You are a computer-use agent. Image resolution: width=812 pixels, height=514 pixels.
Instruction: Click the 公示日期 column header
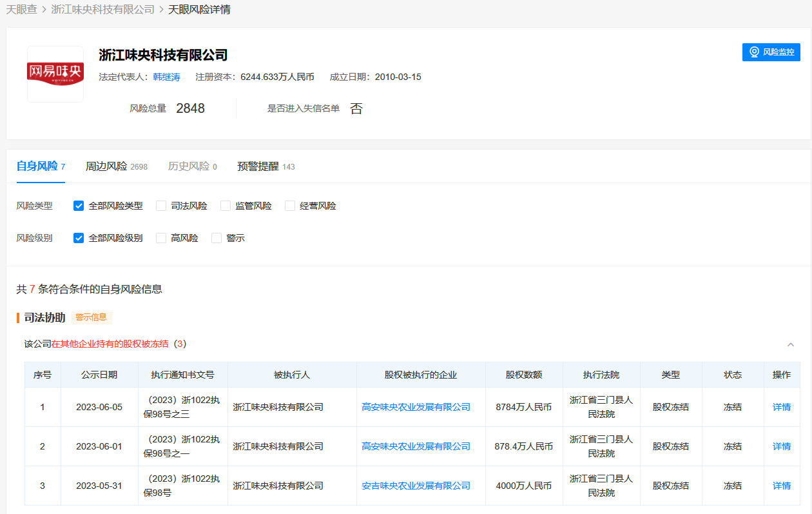pos(99,375)
